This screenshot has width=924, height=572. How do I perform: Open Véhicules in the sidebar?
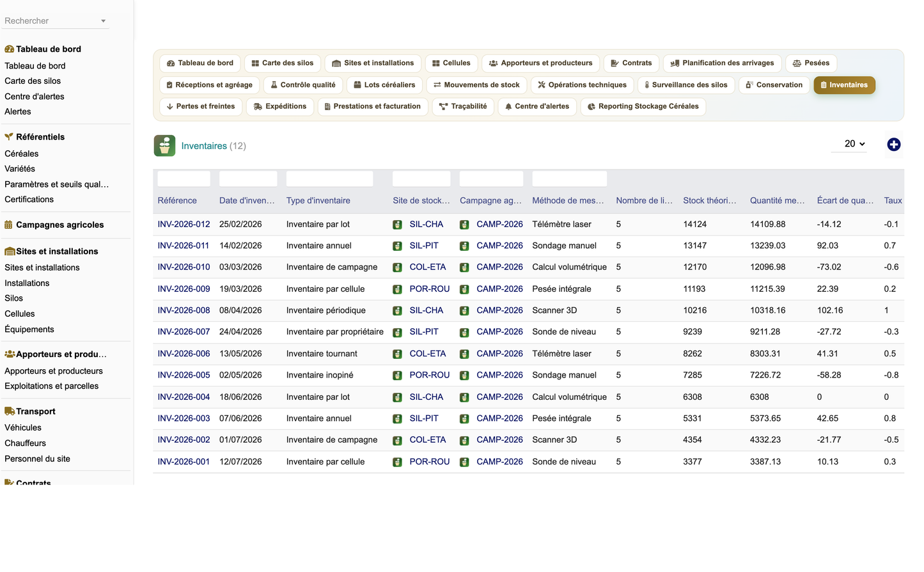click(x=23, y=428)
